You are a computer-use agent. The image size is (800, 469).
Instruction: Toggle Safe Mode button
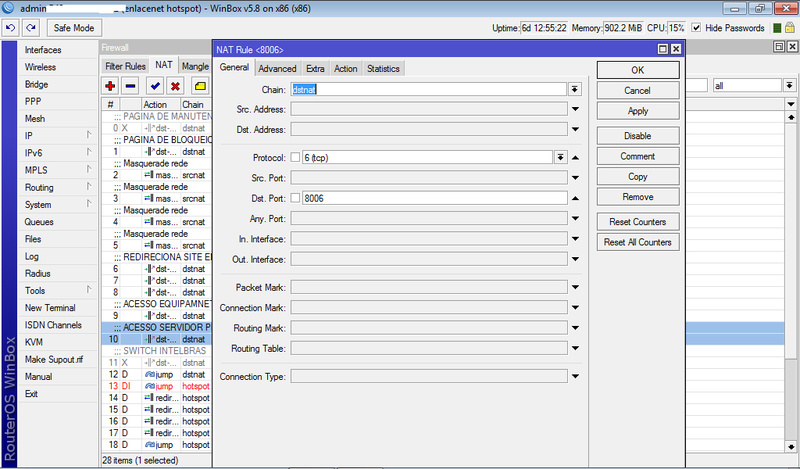click(x=74, y=28)
